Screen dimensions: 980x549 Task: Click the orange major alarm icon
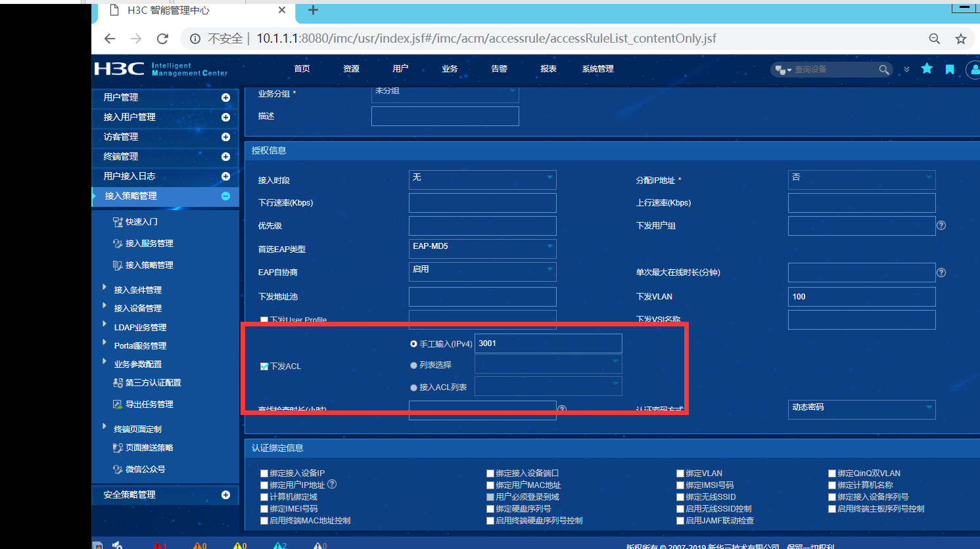(x=198, y=545)
